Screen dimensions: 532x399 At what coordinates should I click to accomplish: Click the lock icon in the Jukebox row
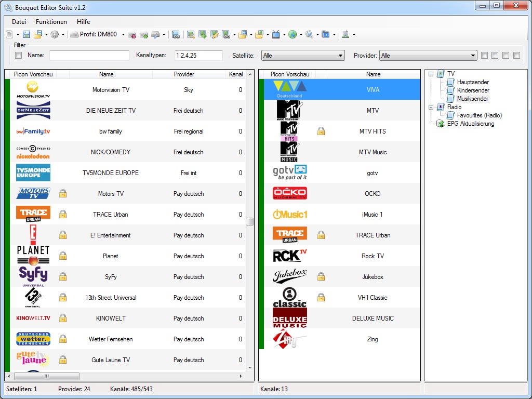pos(321,277)
